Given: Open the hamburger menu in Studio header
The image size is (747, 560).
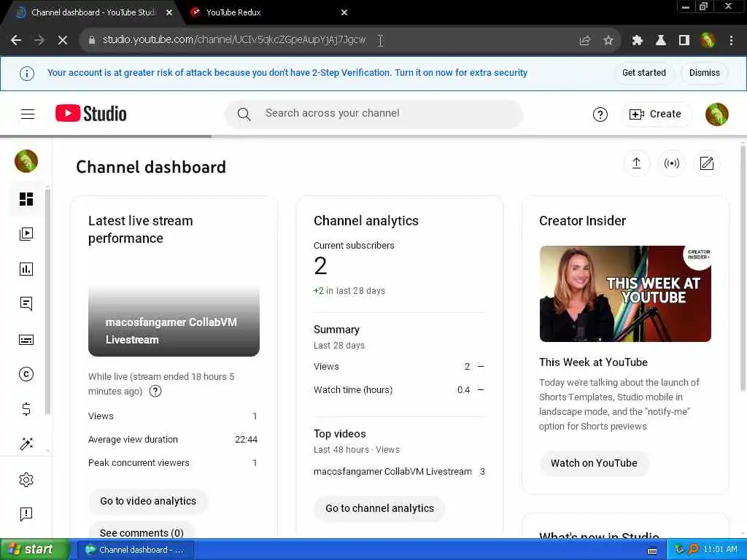Looking at the screenshot, I should [28, 114].
